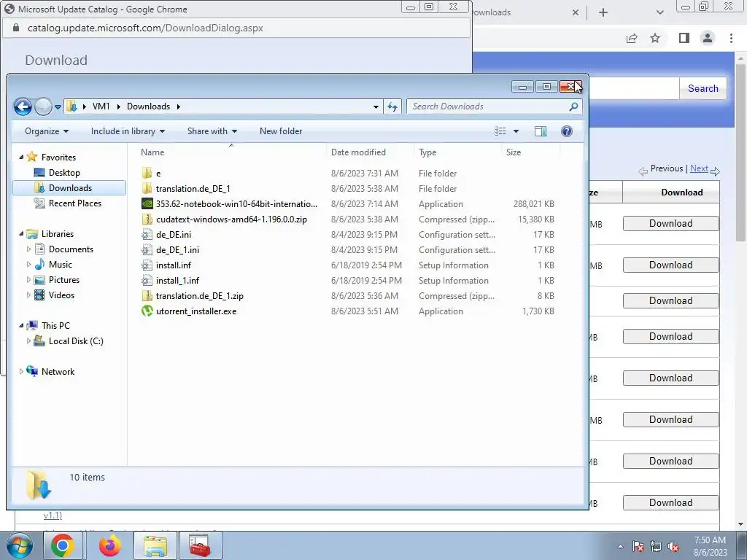Click the Change your view icon
747x560 pixels.
pyautogui.click(x=500, y=131)
